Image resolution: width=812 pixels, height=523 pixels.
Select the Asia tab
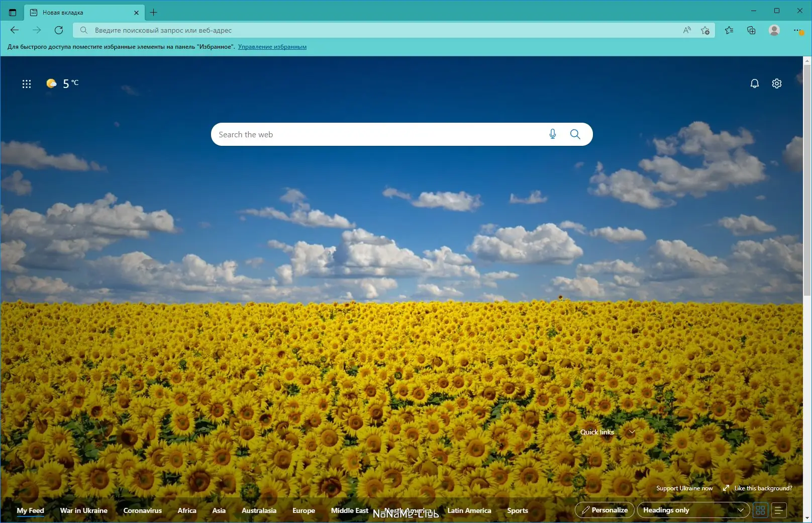click(219, 510)
